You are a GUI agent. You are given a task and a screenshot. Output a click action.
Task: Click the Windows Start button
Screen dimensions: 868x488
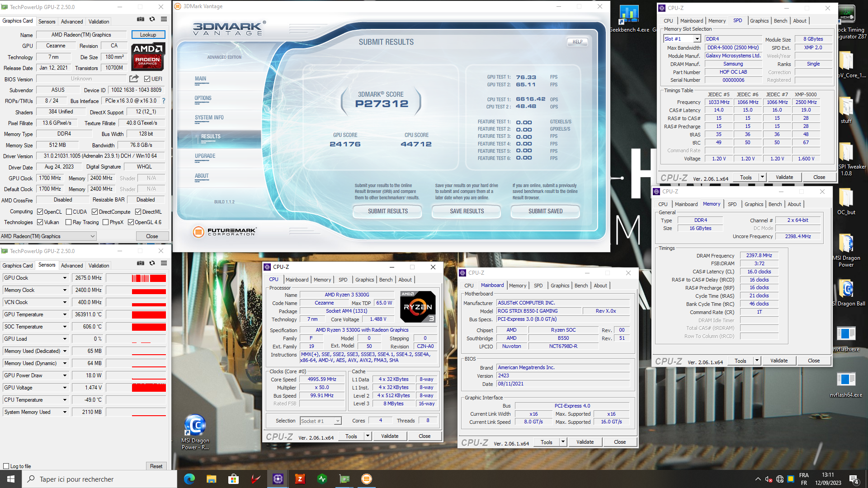pyautogui.click(x=11, y=479)
